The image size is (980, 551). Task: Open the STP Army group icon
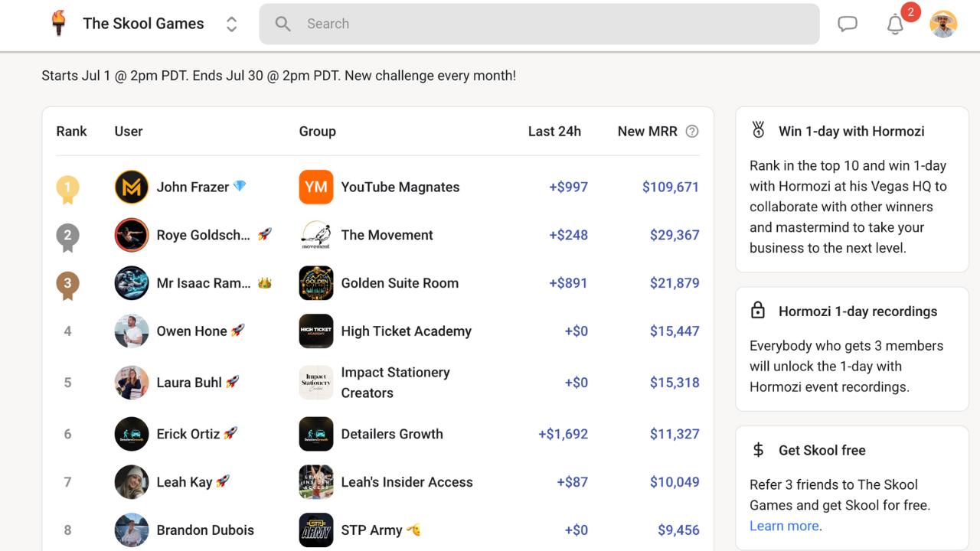pos(316,530)
